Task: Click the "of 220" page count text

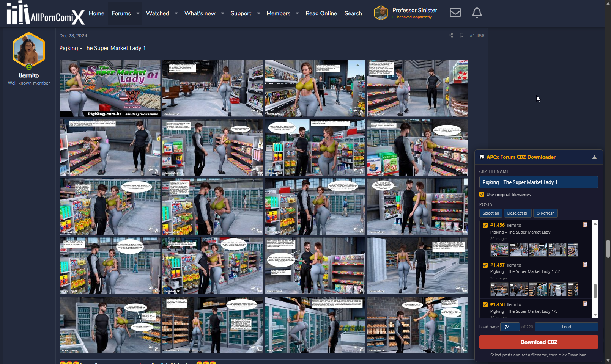Action: tap(527, 327)
